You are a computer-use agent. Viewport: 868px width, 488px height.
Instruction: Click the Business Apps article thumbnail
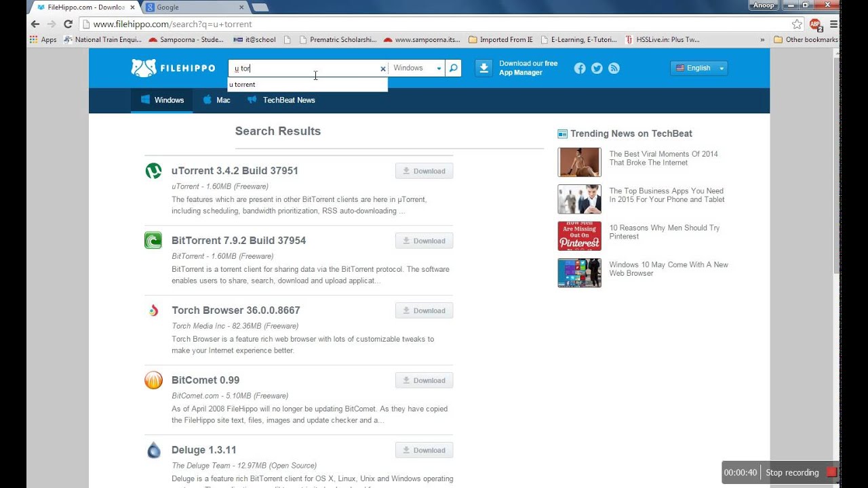(579, 199)
